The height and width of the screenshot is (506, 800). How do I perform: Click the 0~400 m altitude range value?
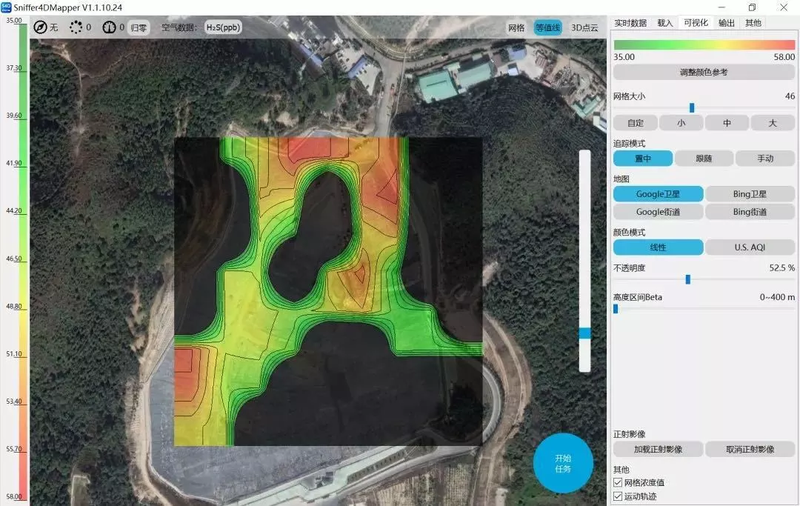point(777,297)
